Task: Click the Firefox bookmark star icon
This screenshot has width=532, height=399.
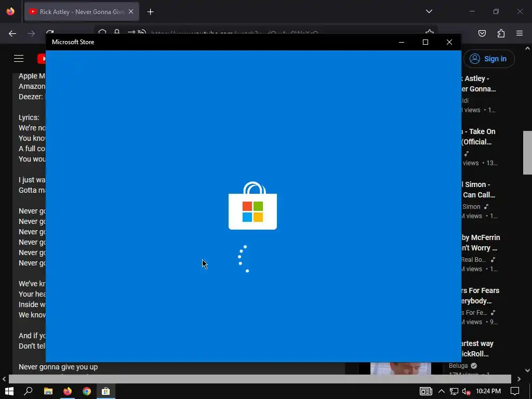Action: pos(430,32)
